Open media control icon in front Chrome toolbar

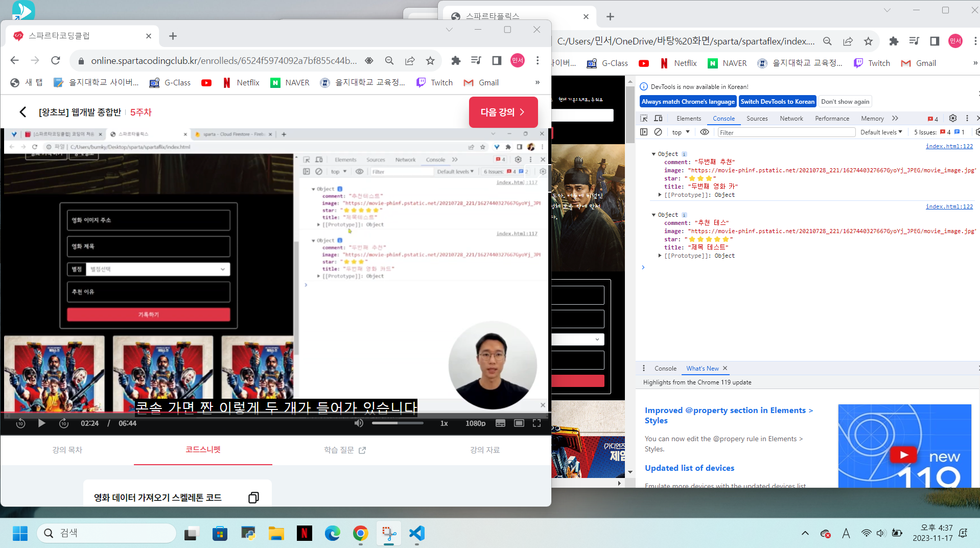[476, 61]
